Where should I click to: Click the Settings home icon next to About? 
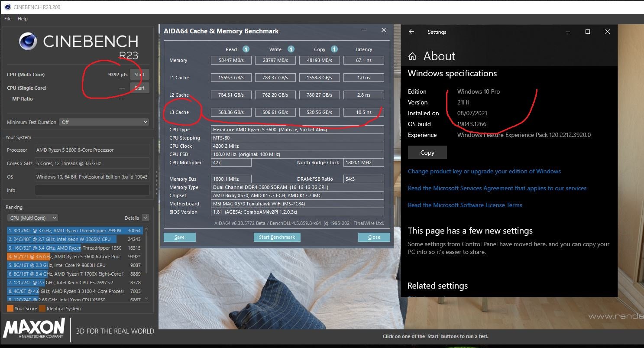coord(412,56)
